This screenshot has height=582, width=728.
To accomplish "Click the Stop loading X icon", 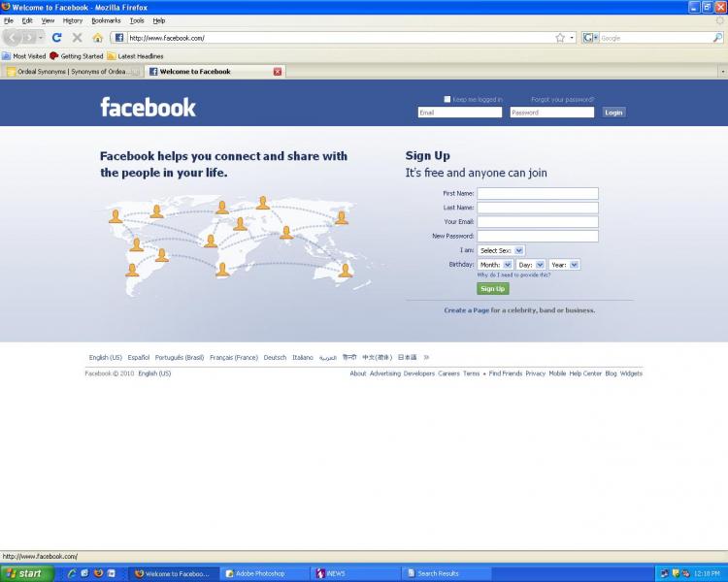I will pyautogui.click(x=77, y=38).
